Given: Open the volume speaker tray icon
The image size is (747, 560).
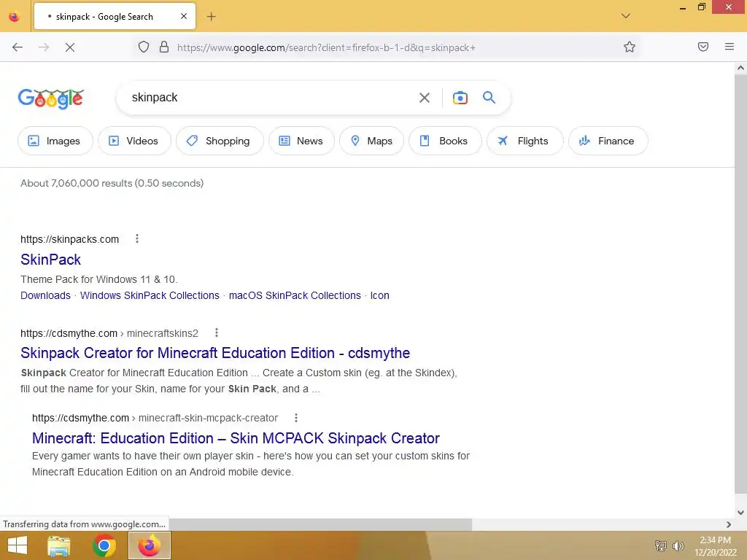Looking at the screenshot, I should 678,545.
